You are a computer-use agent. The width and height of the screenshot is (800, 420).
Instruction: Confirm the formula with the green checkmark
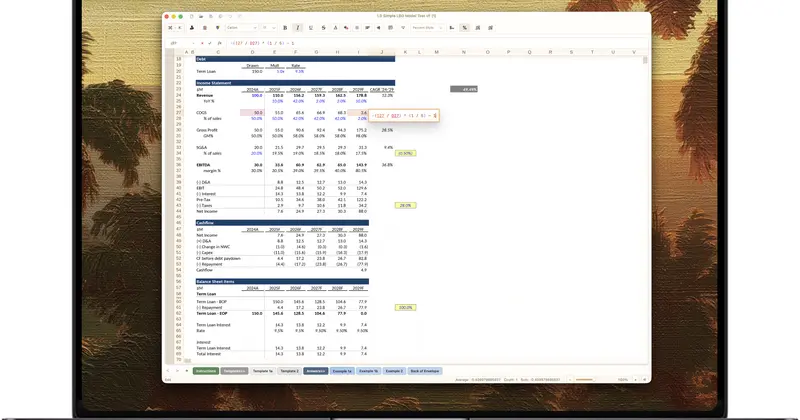pyautogui.click(x=210, y=43)
